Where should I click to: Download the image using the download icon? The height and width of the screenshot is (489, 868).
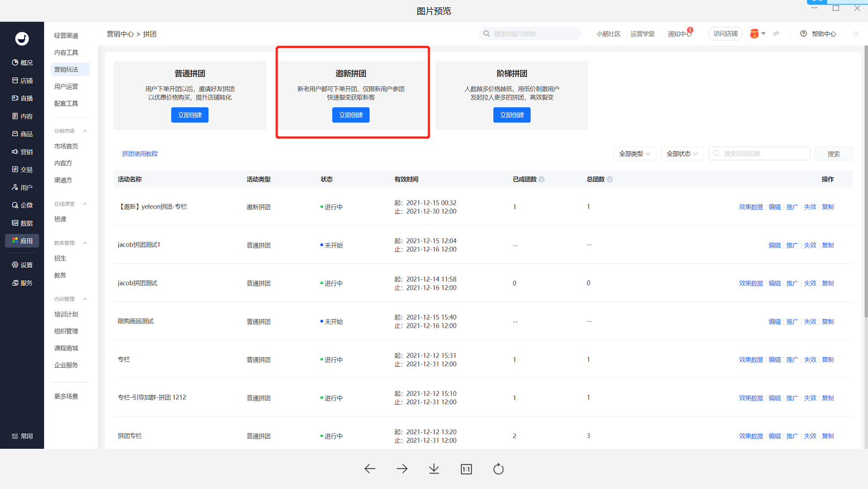tap(434, 469)
